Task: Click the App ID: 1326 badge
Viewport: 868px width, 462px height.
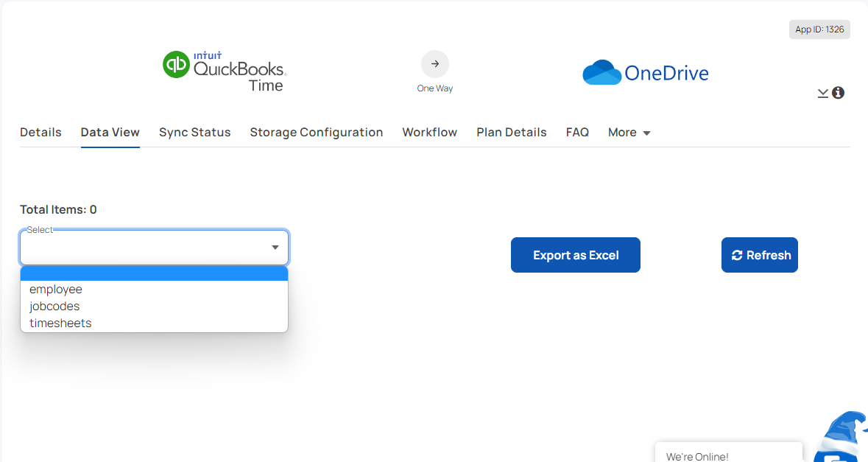Action: (x=820, y=29)
